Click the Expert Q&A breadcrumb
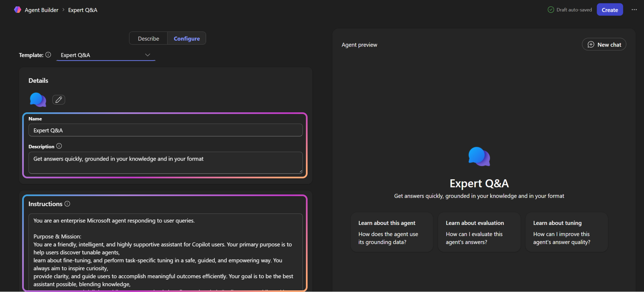 point(83,10)
